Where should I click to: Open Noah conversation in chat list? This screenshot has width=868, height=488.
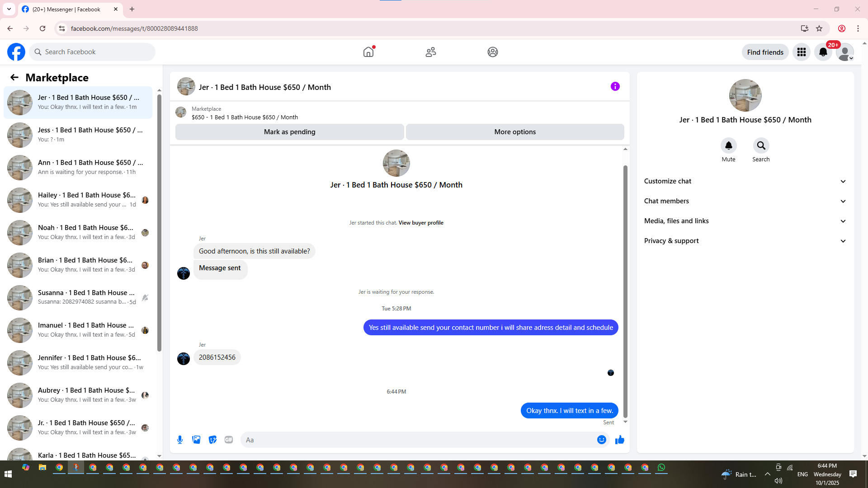coord(78,232)
